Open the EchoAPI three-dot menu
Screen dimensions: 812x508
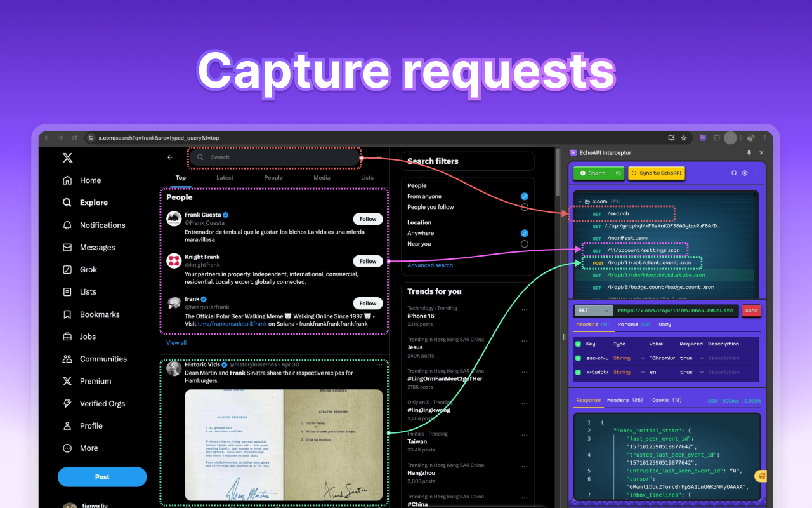[x=755, y=173]
